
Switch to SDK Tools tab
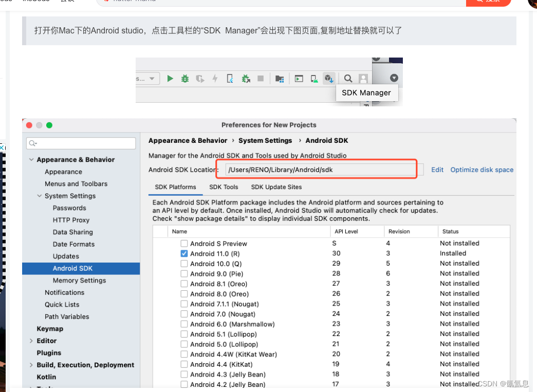(224, 188)
